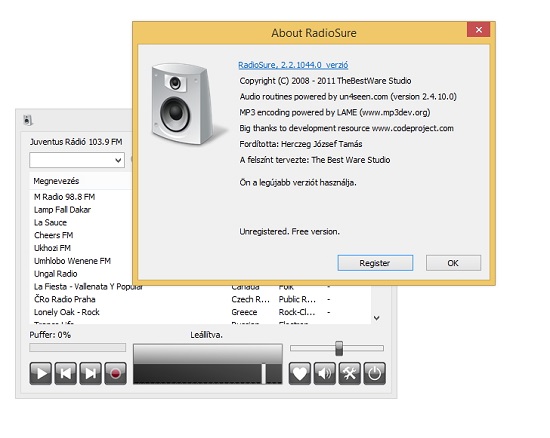The image size is (550, 438).
Task: Mute sound with the speaker icon
Action: click(x=324, y=373)
